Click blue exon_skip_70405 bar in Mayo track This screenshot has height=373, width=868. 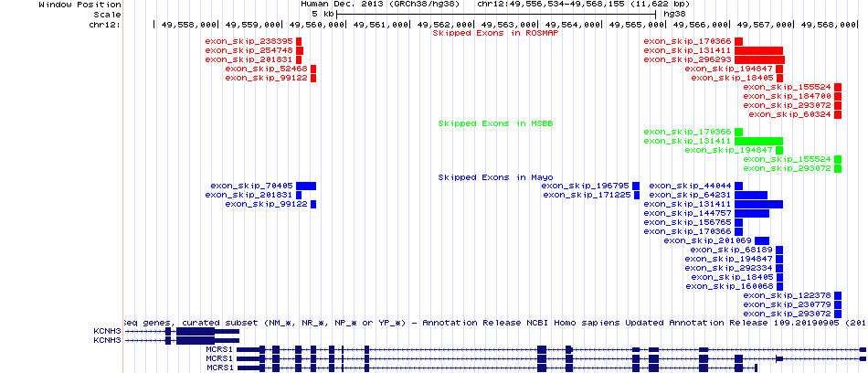click(306, 186)
